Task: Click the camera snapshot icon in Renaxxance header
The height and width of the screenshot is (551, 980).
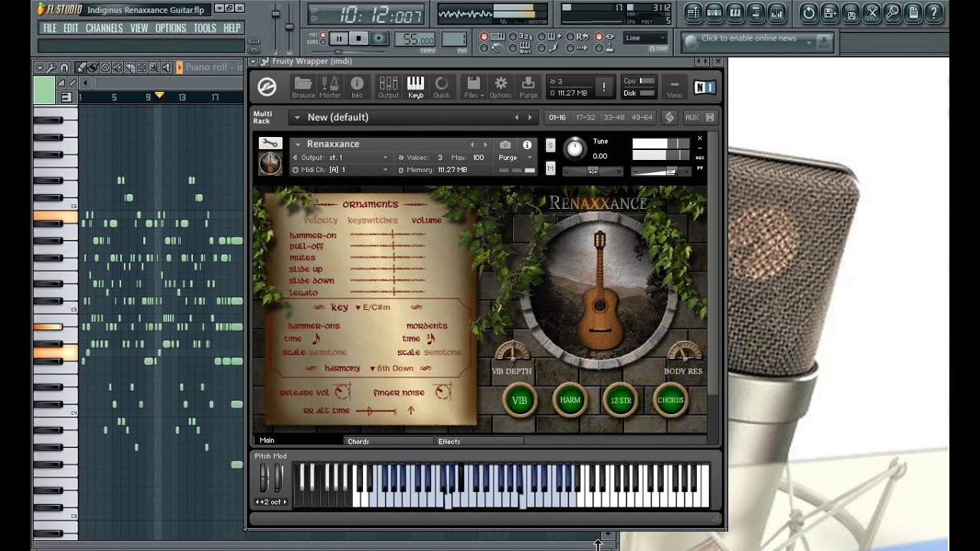Action: [x=505, y=144]
